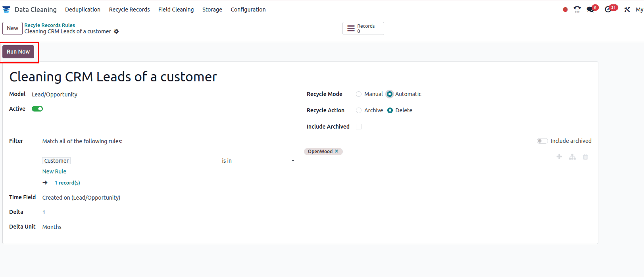Open the 1 record(s) link
644x277 pixels.
coord(67,183)
